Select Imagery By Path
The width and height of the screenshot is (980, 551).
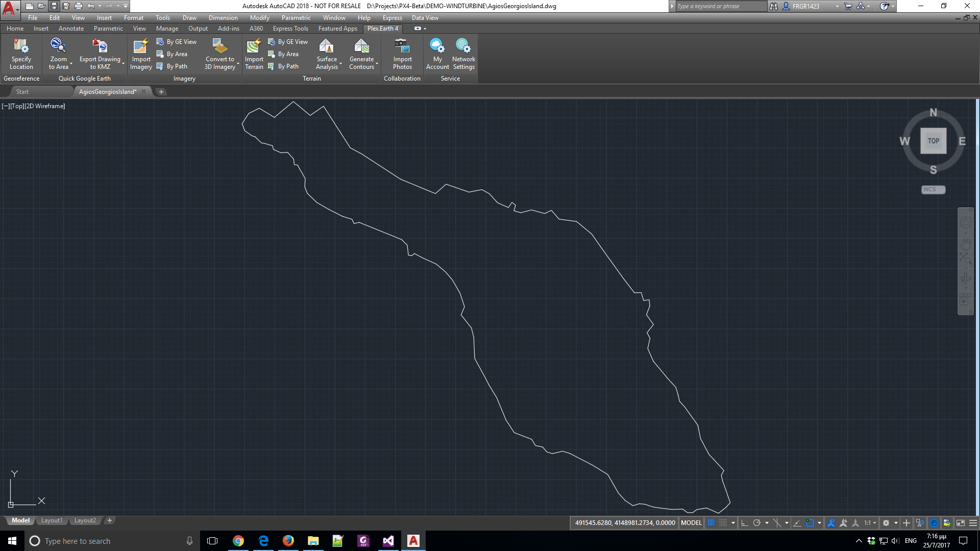(x=172, y=66)
